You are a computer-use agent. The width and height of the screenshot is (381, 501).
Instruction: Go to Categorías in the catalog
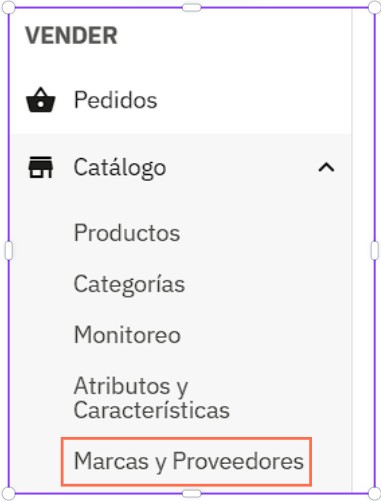129,284
